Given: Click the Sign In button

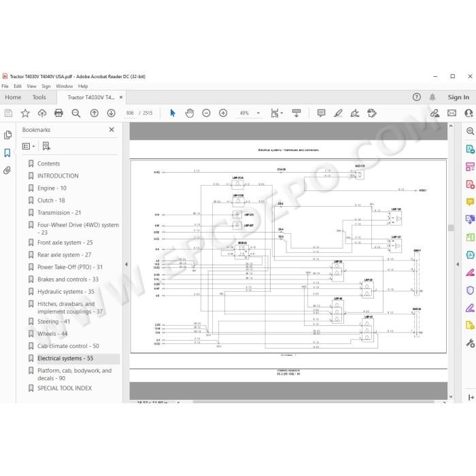Looking at the screenshot, I should [458, 97].
